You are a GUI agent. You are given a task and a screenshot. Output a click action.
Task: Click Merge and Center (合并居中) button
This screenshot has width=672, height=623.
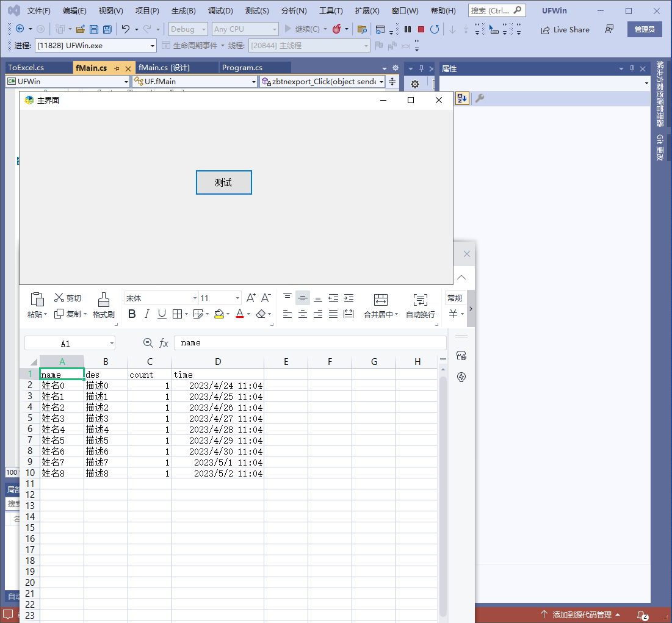click(381, 306)
